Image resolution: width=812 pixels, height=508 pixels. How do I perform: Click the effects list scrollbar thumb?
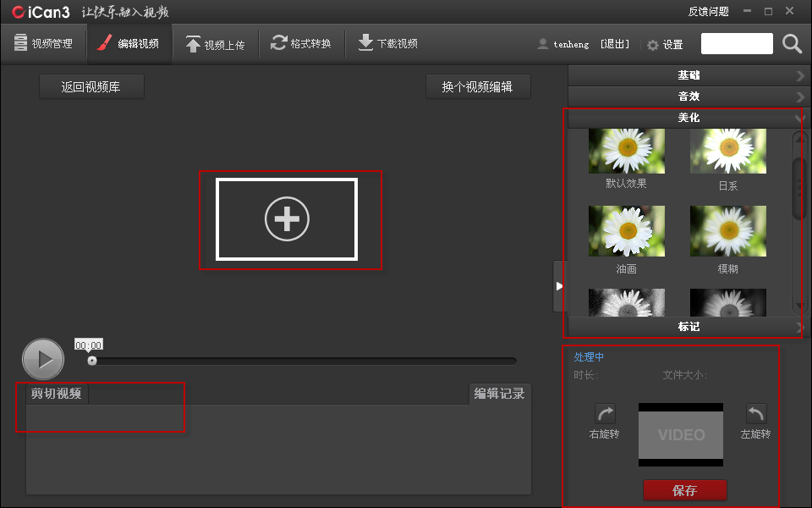pos(799,188)
